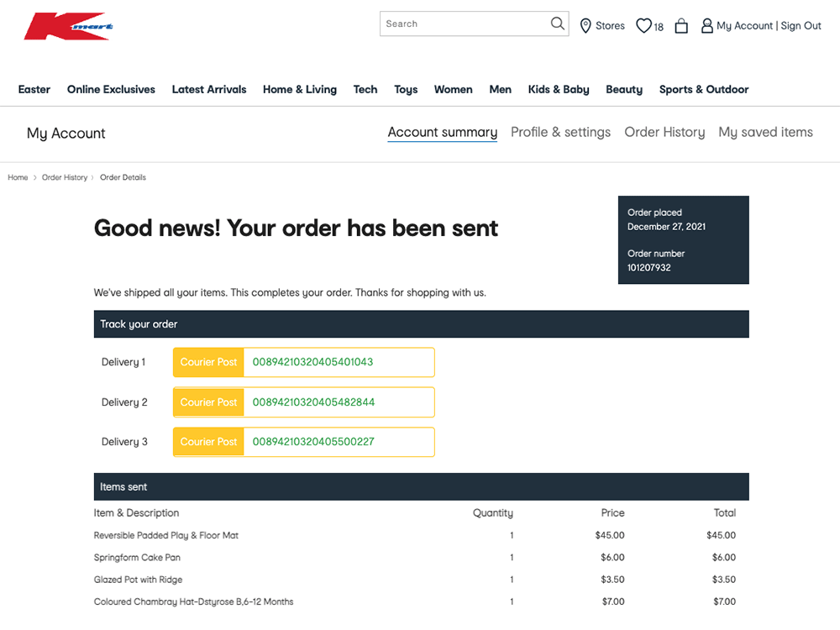The image size is (840, 630).
Task: Switch to Profile & settings tab
Action: click(560, 132)
